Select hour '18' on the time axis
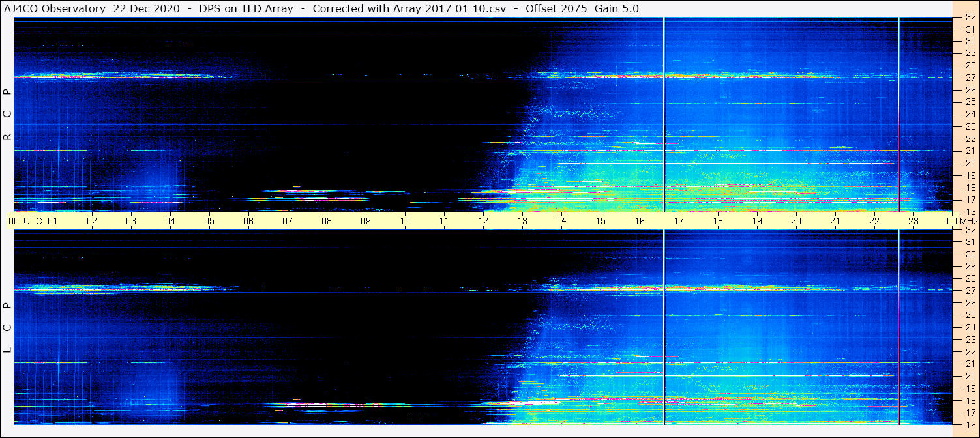This screenshot has width=980, height=438. [718, 221]
